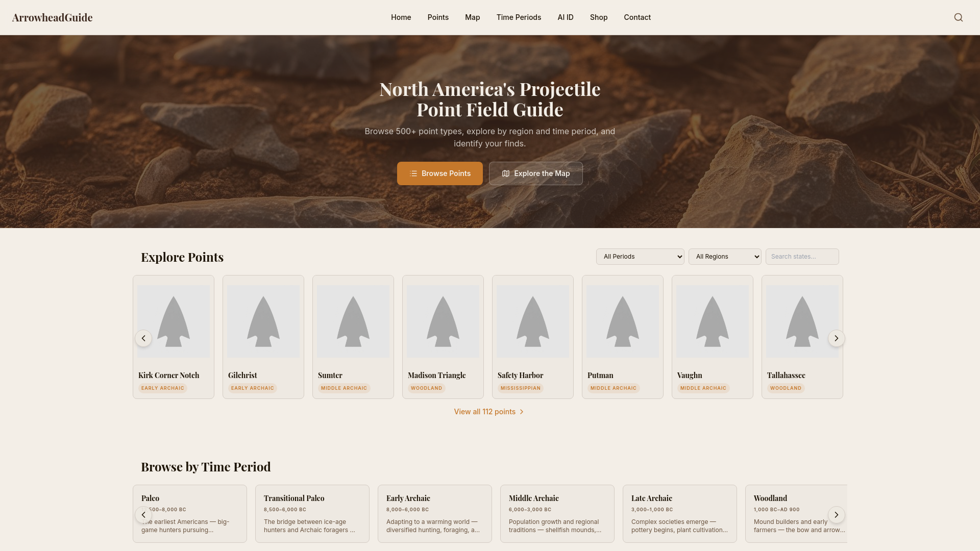980x551 pixels.
Task: Open the Putman point thumbnail
Action: click(x=623, y=321)
